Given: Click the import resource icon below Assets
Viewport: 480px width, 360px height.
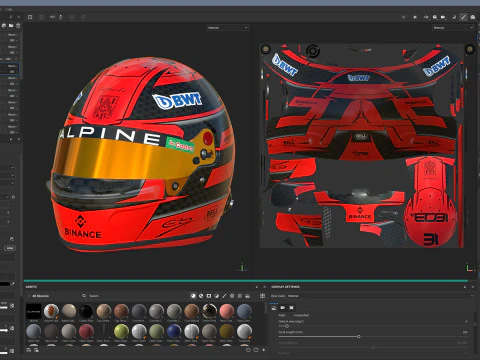Looking at the screenshot, I should pos(29,350).
